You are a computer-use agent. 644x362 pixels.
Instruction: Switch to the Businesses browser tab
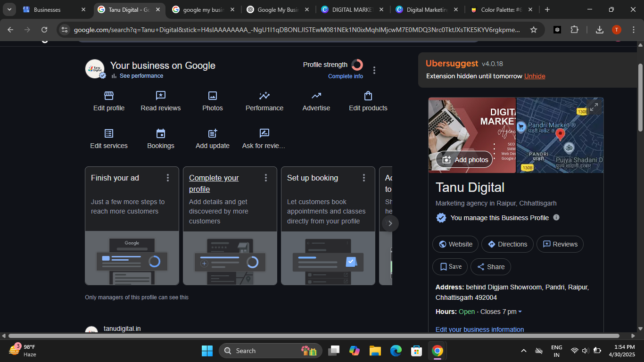(x=47, y=9)
